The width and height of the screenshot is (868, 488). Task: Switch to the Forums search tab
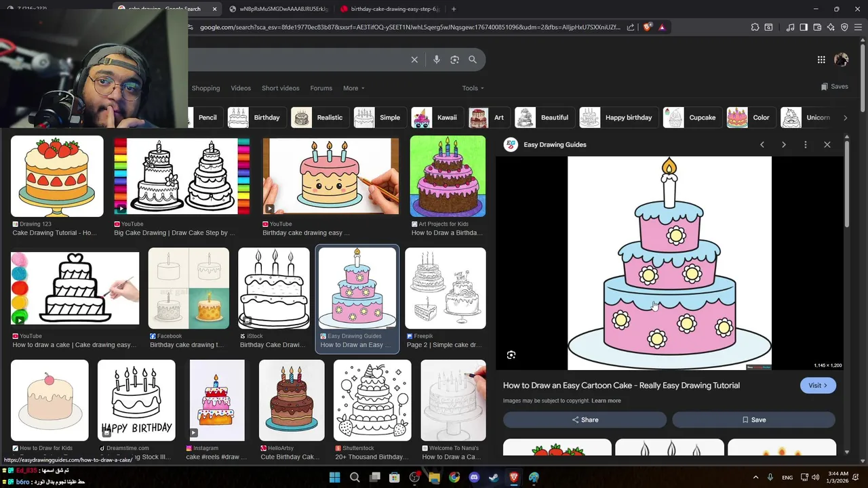[x=321, y=88]
